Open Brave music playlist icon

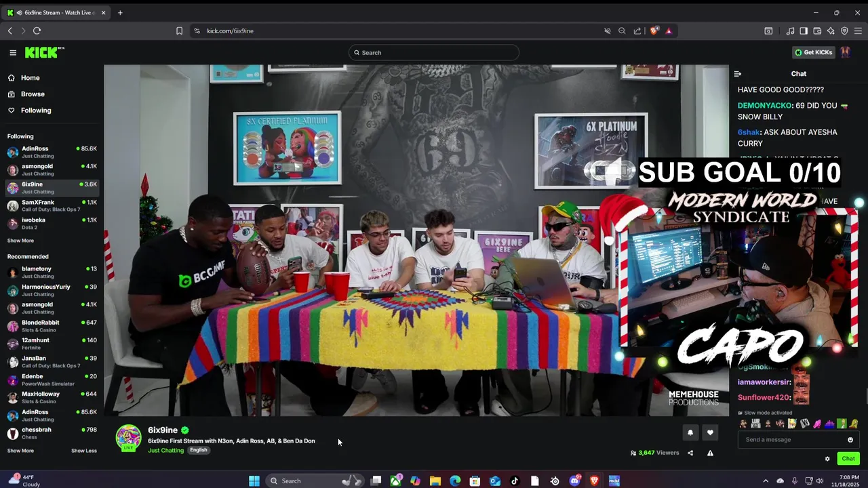coord(790,30)
